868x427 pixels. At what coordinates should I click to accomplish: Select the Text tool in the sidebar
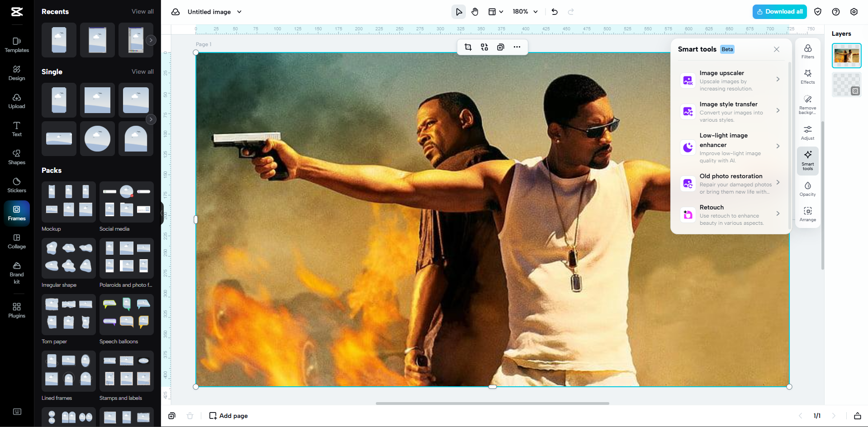(16, 129)
